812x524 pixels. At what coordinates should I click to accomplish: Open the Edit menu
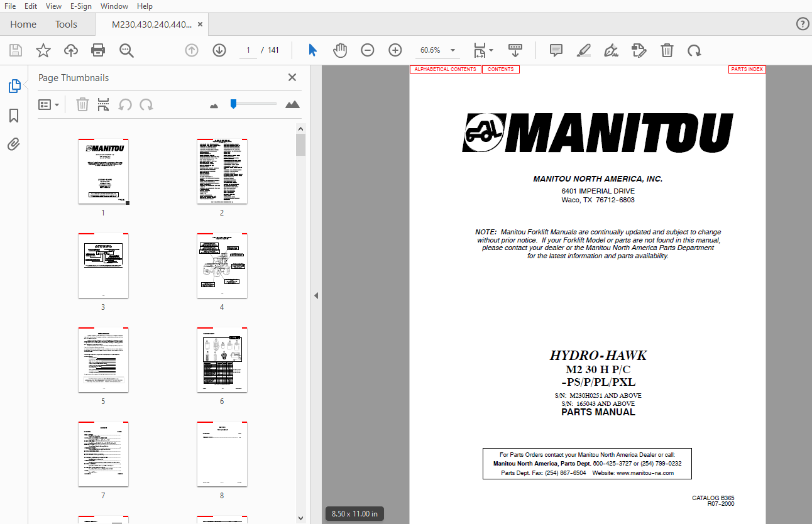click(31, 6)
